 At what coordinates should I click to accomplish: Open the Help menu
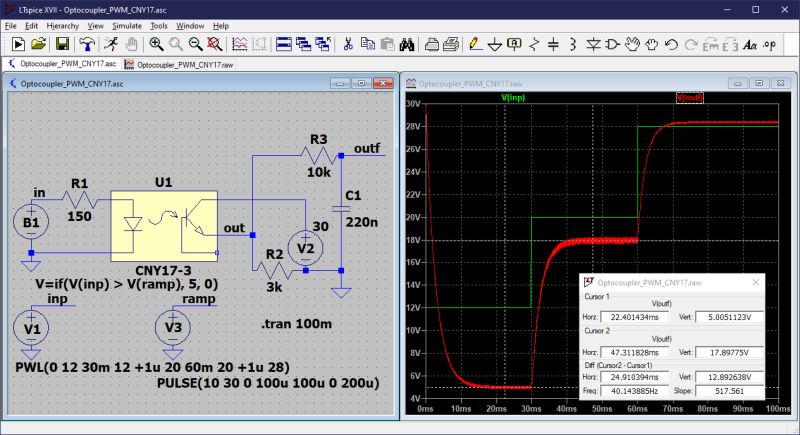pyautogui.click(x=221, y=25)
